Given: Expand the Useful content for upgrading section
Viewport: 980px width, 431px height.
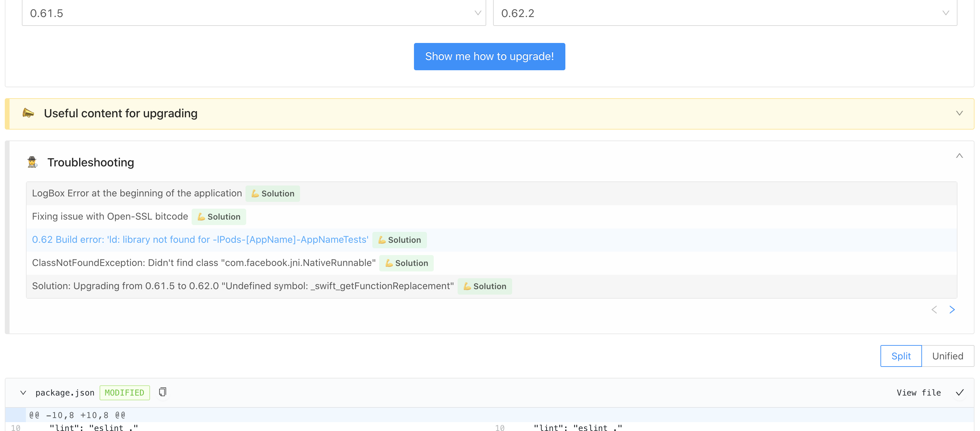Looking at the screenshot, I should point(959,113).
